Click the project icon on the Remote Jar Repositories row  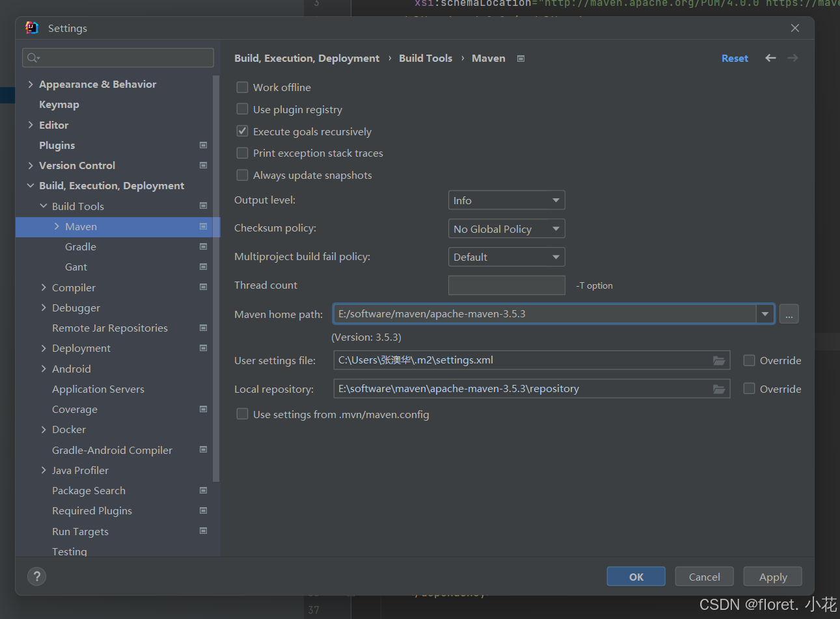pyautogui.click(x=203, y=328)
